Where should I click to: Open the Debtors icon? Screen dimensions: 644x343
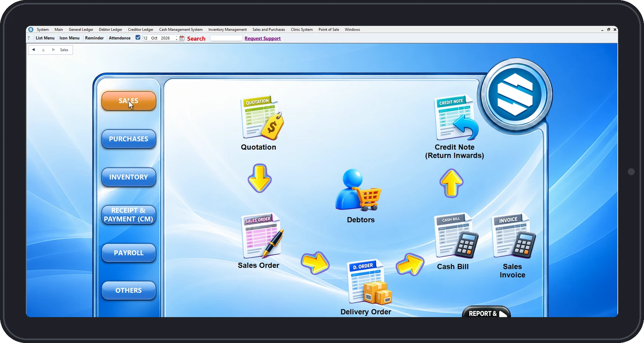[x=358, y=190]
